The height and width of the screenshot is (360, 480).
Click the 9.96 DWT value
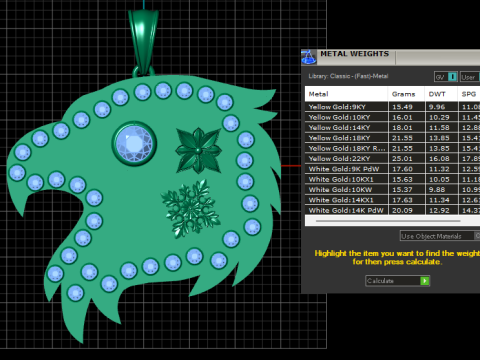pyautogui.click(x=437, y=107)
